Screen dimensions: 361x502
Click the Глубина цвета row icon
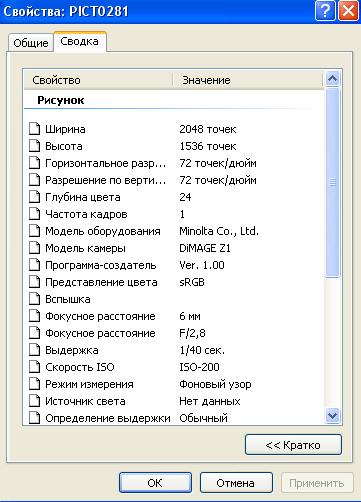[34, 197]
